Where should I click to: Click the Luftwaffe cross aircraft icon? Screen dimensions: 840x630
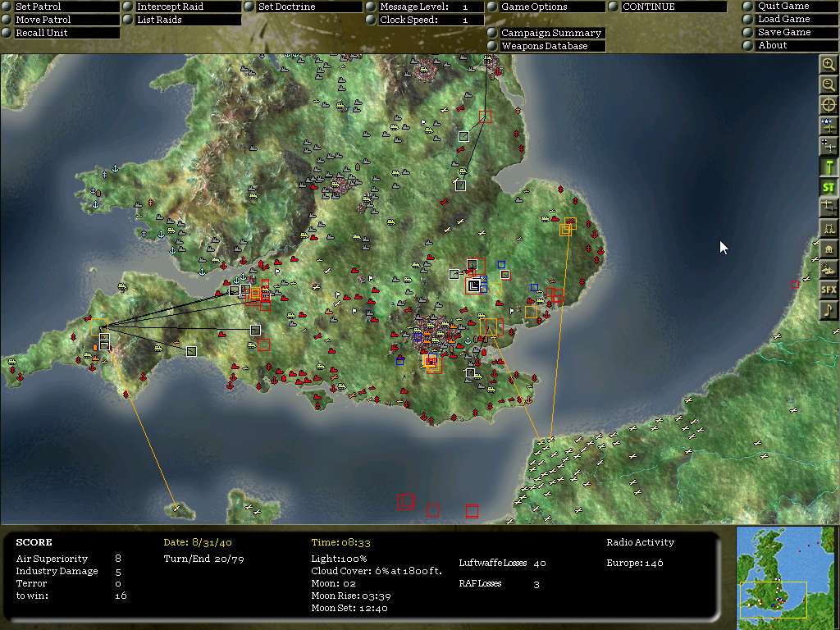[x=829, y=146]
